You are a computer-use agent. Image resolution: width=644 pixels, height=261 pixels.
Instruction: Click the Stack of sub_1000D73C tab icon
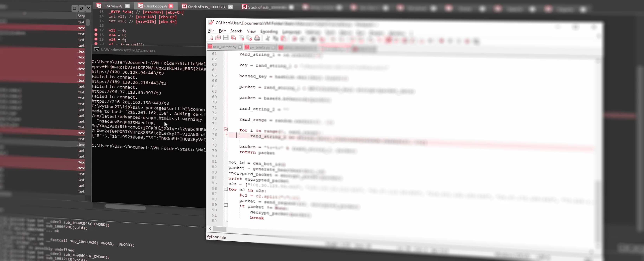point(184,6)
